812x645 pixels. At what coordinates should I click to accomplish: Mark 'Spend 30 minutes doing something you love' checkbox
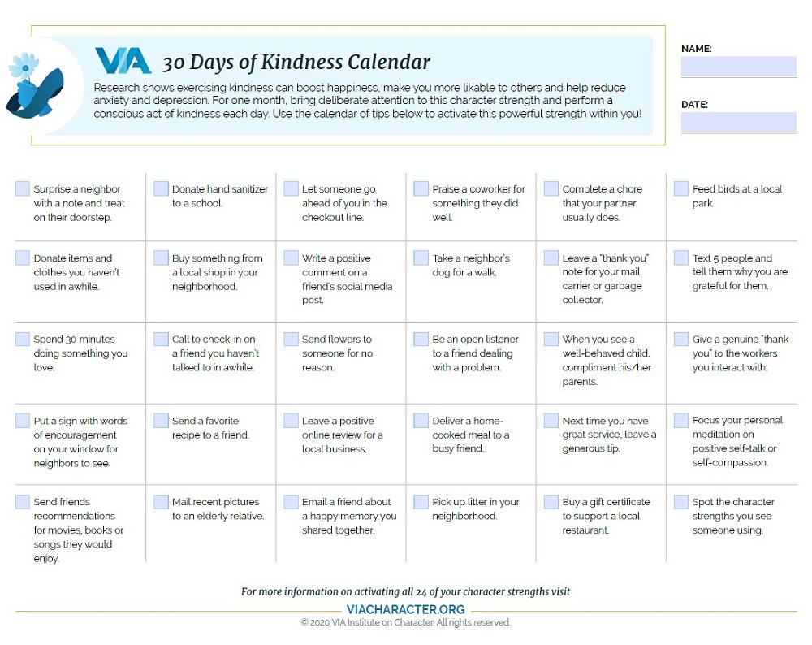click(x=23, y=340)
